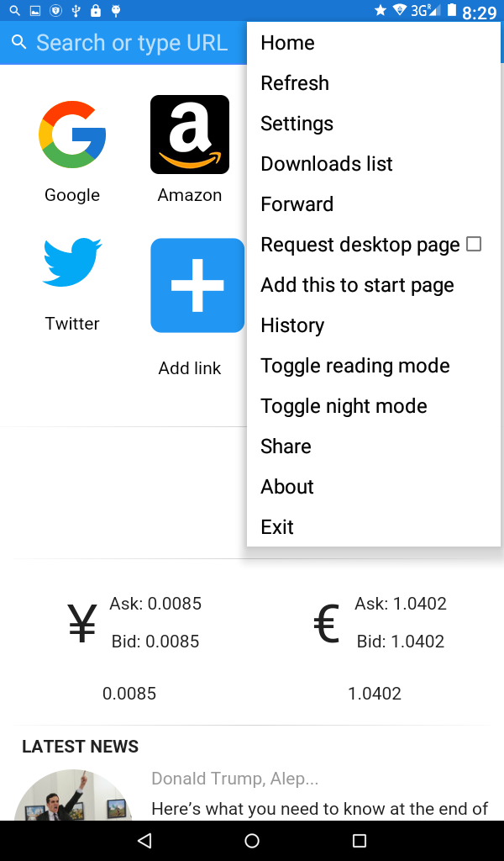Image resolution: width=504 pixels, height=861 pixels.
Task: Open the Downloads list menu entry
Action: coord(327,164)
